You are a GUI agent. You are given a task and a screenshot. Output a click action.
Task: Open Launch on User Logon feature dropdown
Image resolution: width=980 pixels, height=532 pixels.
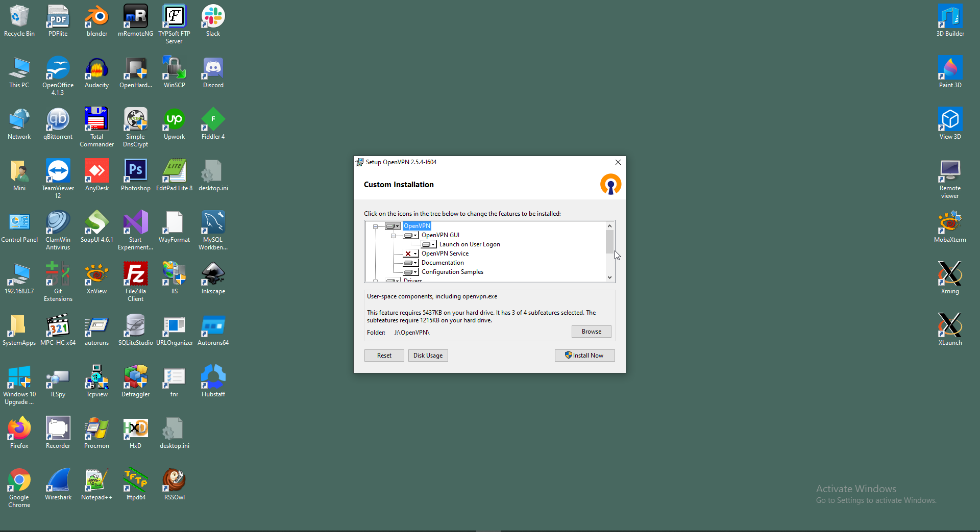click(x=429, y=244)
